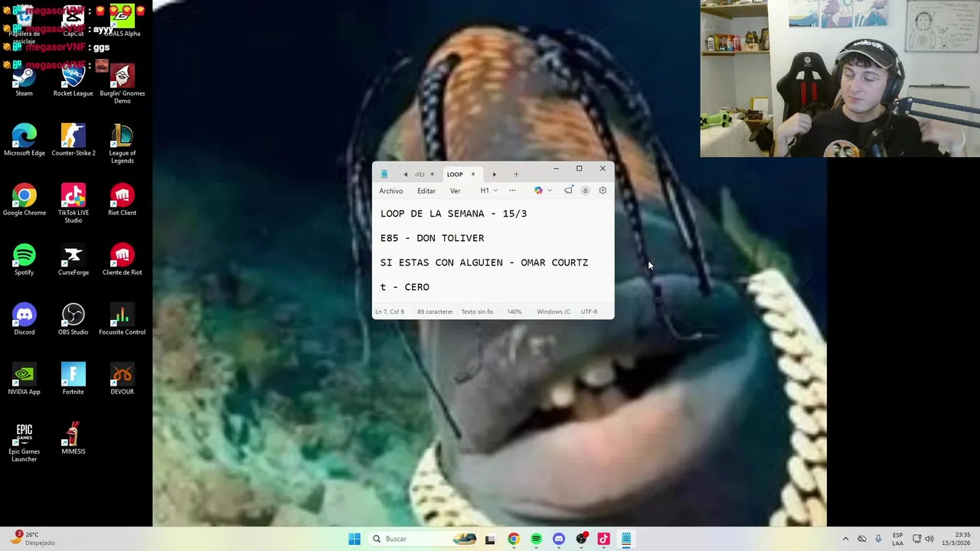Expand the Copilot dropdown chevron in Notepad
Screen dimensions: 980x551
549,191
